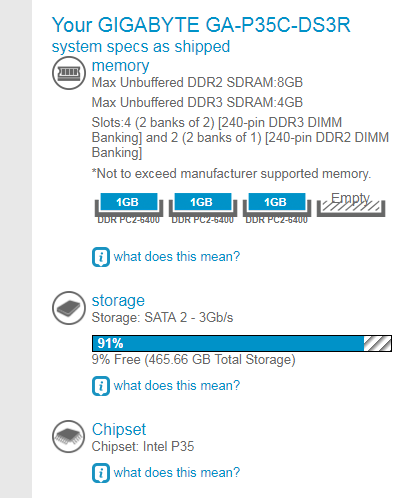Open 'what does this mean?' under memory
The width and height of the screenshot is (408, 498).
(x=177, y=257)
